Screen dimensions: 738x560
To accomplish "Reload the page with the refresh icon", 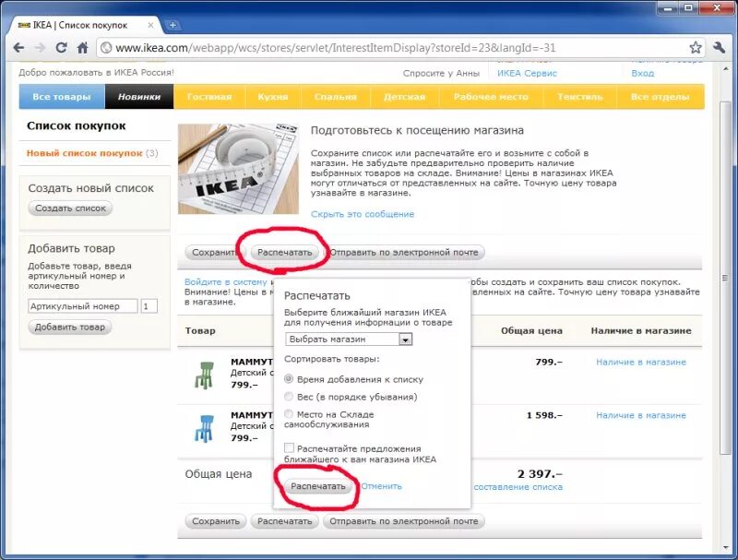I will tap(61, 48).
